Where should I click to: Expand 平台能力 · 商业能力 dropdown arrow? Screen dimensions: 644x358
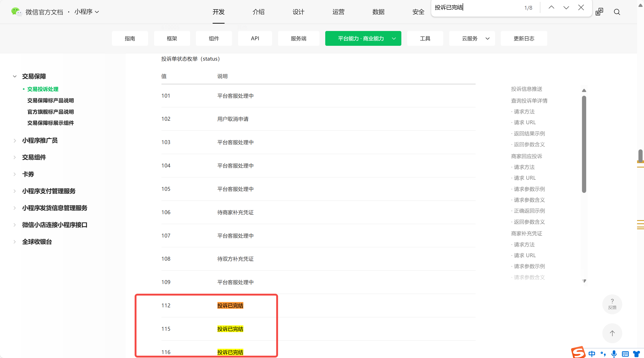[x=394, y=38]
